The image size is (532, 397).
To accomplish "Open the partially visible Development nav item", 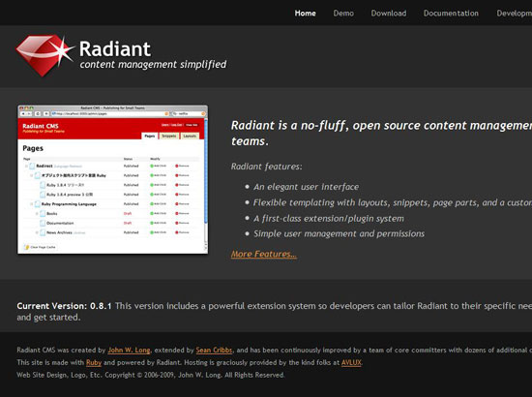I will click(x=514, y=14).
